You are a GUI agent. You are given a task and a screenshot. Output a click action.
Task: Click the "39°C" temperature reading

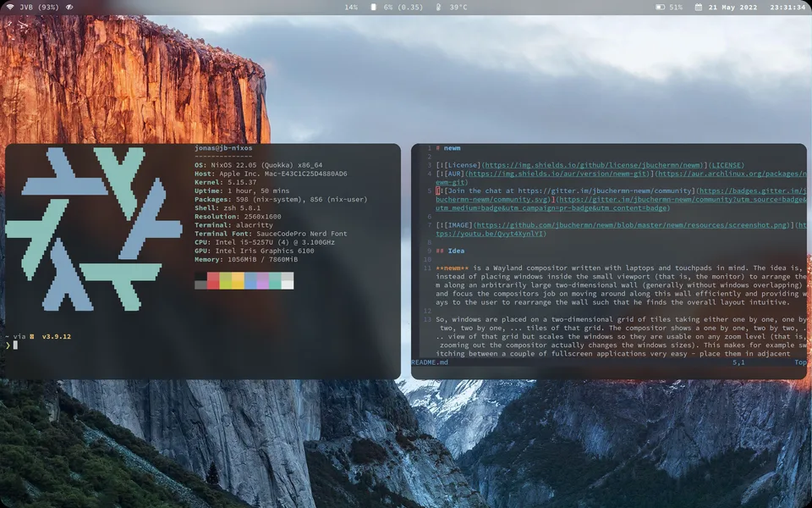coord(458,8)
